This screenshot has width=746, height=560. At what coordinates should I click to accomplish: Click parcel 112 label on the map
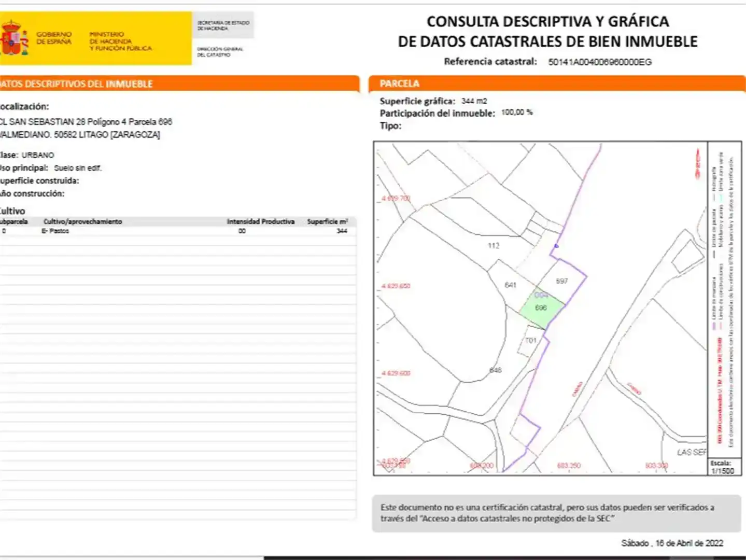coord(494,246)
